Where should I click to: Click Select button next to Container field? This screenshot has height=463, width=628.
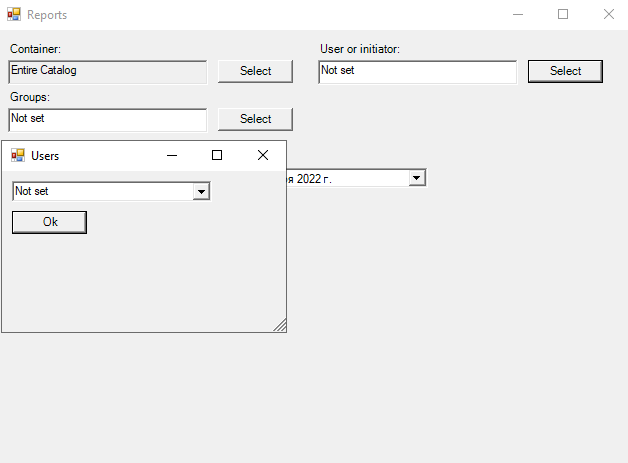pos(255,71)
